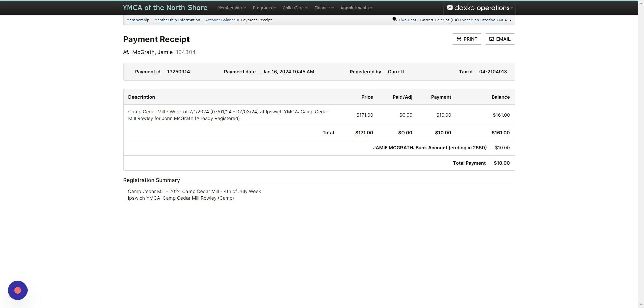Viewport: 644px width, 308px height.
Task: Click the Membership breadcrumb link
Action: pyautogui.click(x=138, y=20)
